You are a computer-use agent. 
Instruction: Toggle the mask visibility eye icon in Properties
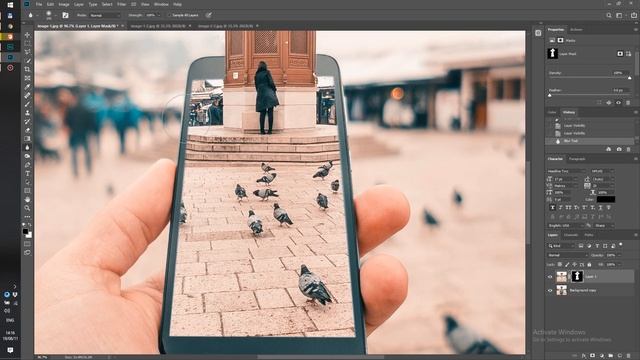(618, 103)
